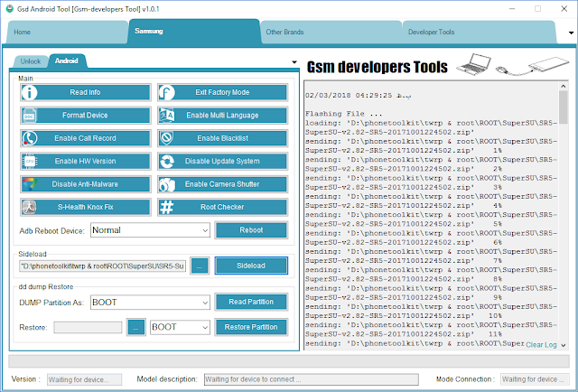
Task: Select the Android sub-tab
Action: tap(66, 61)
